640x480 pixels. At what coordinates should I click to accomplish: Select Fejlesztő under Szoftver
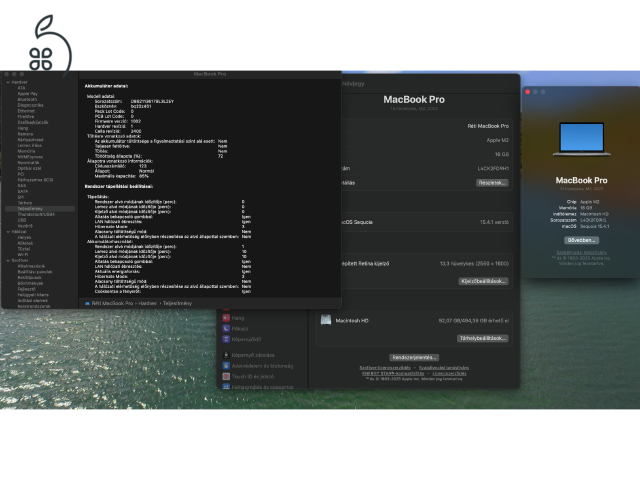click(27, 289)
